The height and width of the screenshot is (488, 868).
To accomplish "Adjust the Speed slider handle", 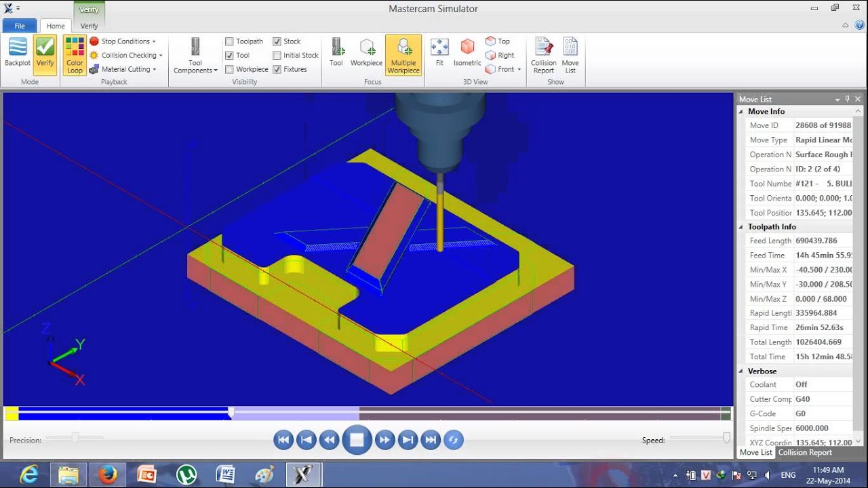I will (x=727, y=438).
